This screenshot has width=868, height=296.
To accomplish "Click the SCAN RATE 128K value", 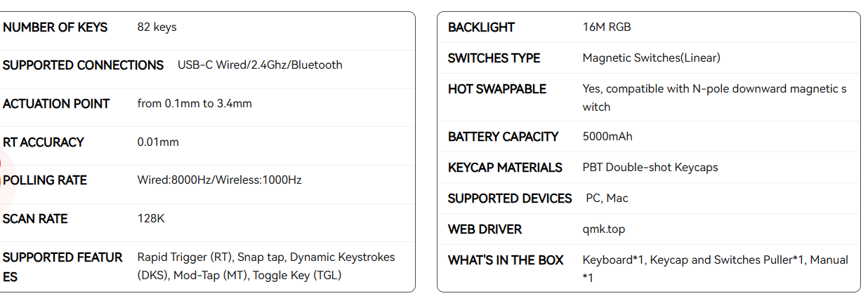I will (x=151, y=219).
